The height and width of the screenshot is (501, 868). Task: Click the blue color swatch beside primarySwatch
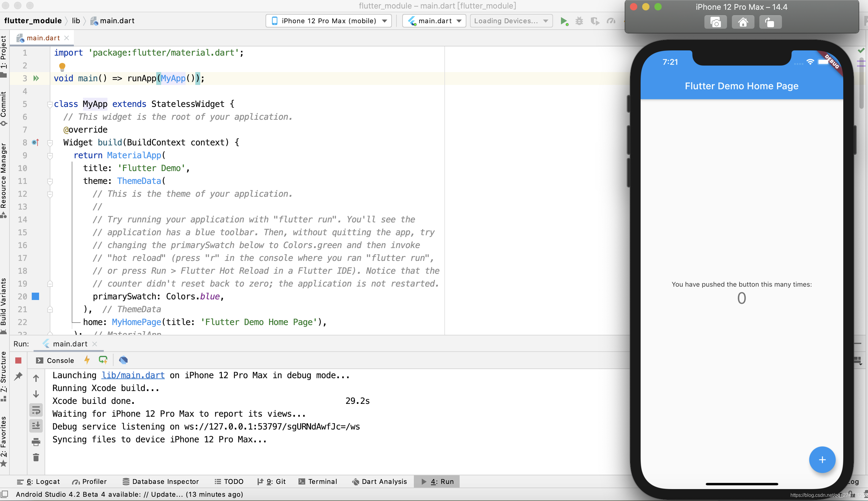point(35,296)
